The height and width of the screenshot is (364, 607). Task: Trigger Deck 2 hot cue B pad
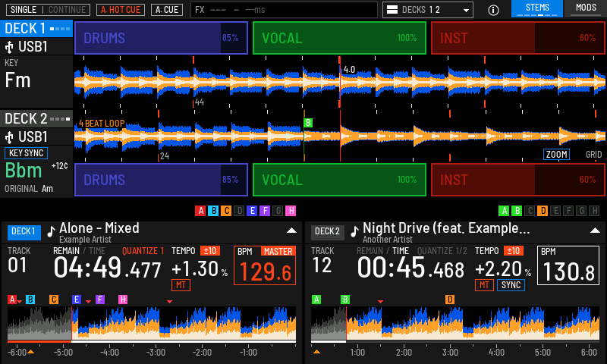click(x=517, y=211)
